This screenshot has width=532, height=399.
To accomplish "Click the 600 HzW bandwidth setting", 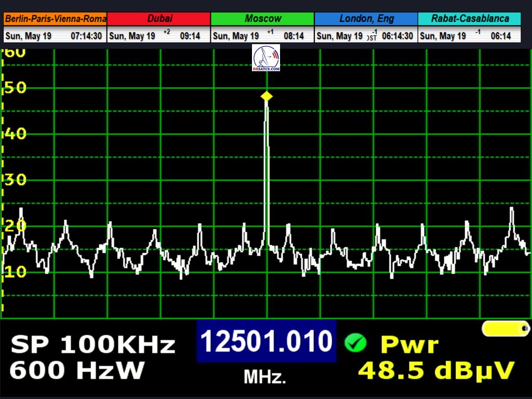I will pos(76,370).
